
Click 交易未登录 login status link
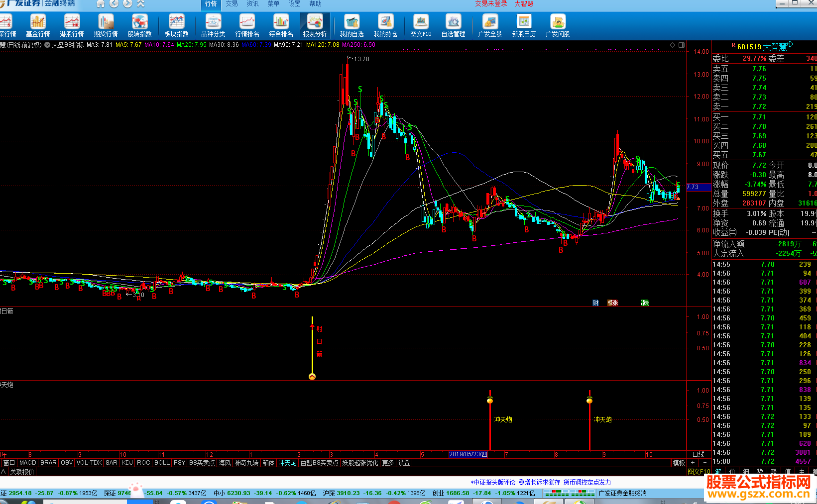pos(490,3)
